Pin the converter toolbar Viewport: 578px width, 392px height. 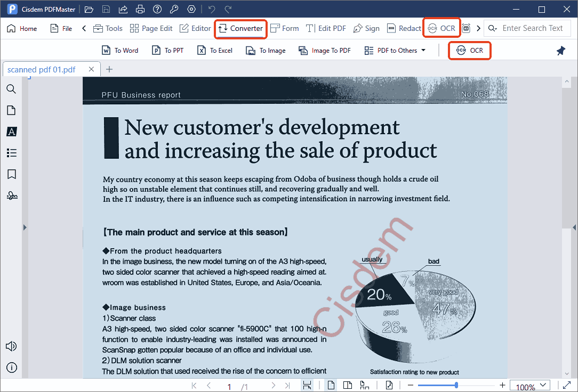pyautogui.click(x=561, y=51)
